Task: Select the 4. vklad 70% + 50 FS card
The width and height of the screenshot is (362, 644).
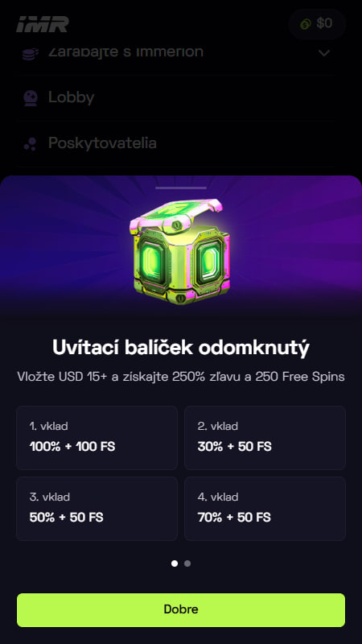Action: [x=265, y=509]
